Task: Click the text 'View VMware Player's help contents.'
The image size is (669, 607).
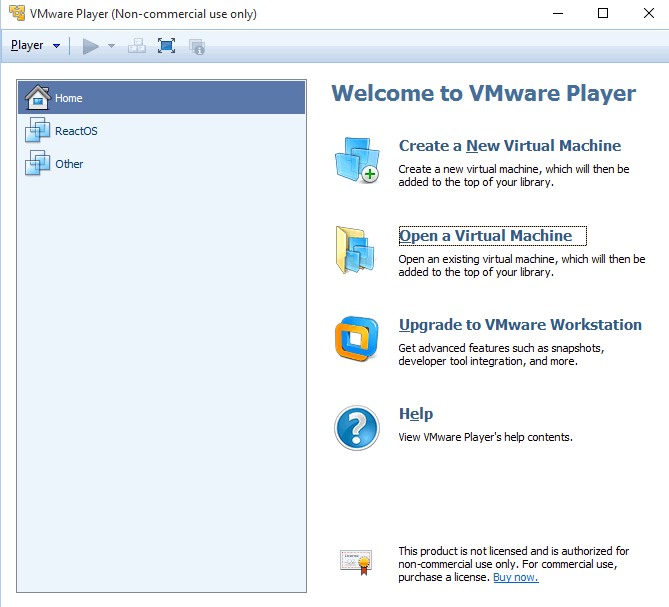Action: tap(486, 437)
